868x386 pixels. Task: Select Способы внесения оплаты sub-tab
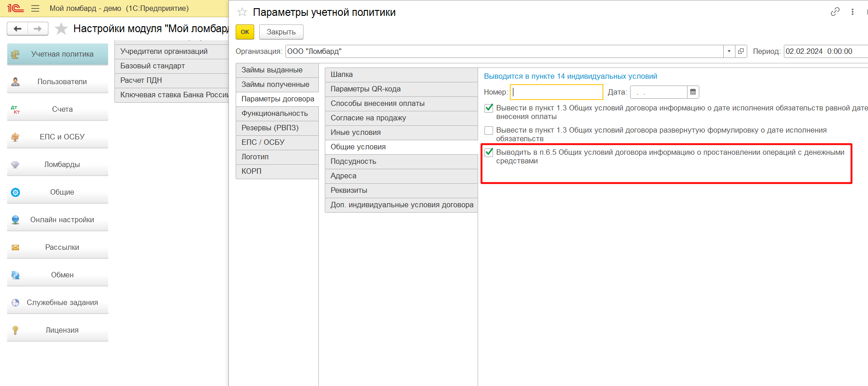coord(401,104)
